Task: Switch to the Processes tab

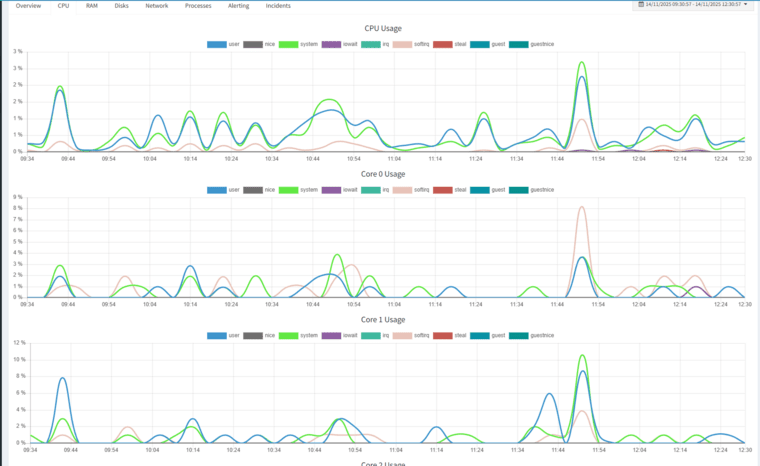Action: pyautogui.click(x=198, y=6)
